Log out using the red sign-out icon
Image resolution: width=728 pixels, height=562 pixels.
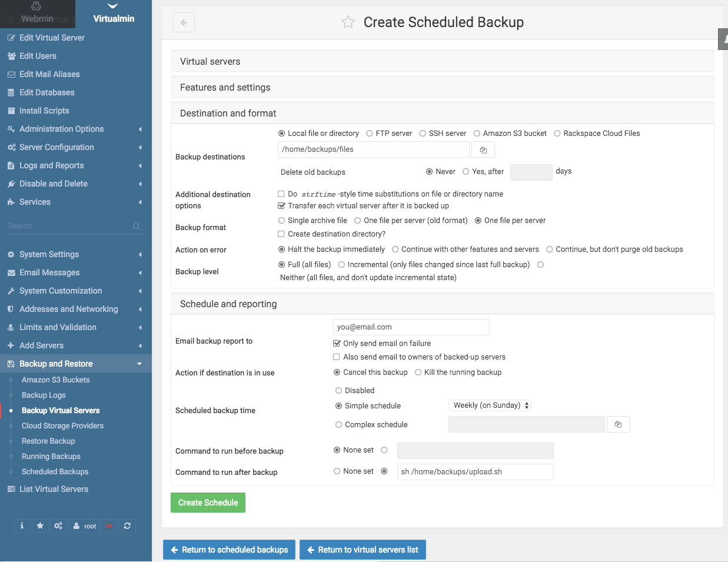(x=109, y=526)
